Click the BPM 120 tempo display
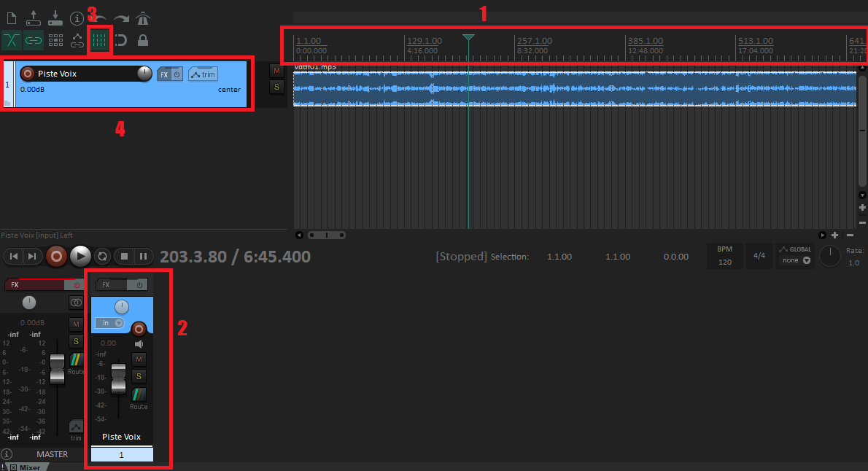 click(x=724, y=255)
